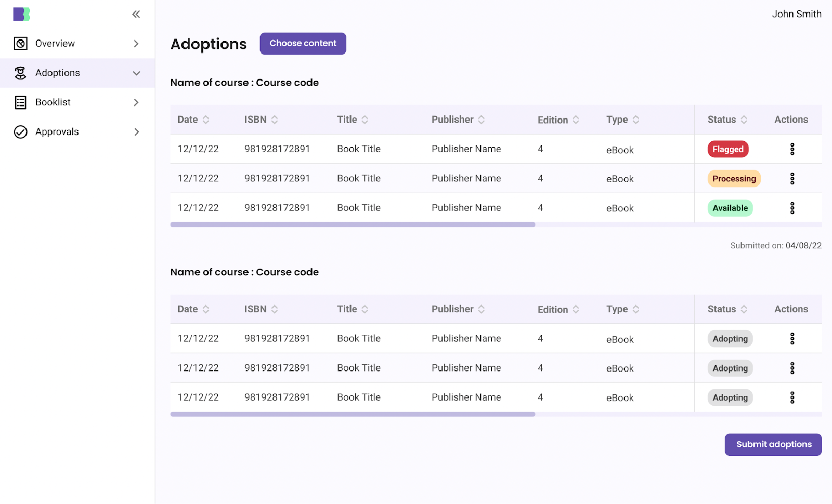Open actions menu for first Adopting row
This screenshot has height=504, width=832.
[x=792, y=339]
